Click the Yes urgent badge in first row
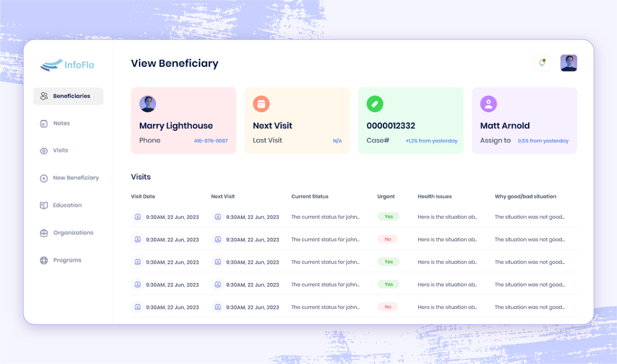The image size is (617, 364). 388,217
